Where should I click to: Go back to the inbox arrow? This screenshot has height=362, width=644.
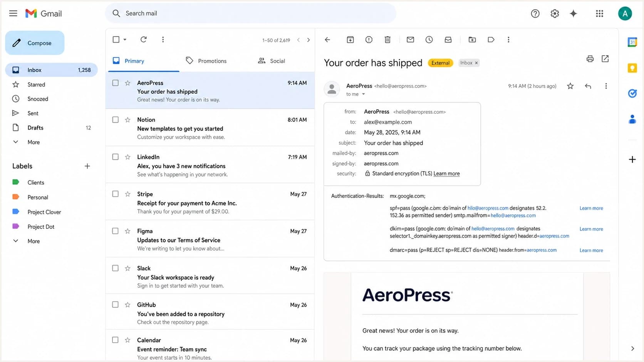coord(327,40)
